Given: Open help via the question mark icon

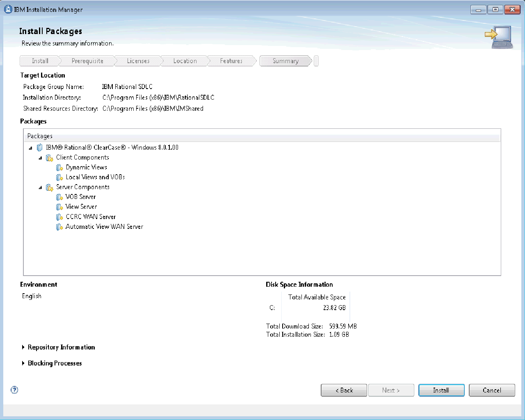Looking at the screenshot, I should pos(14,390).
